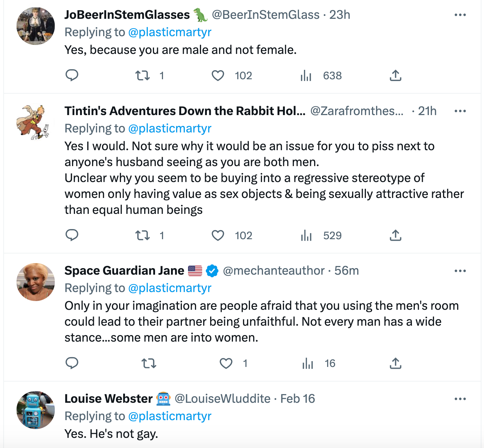Reply to Tintin's Adventures tweet
Viewport: 484px width, 448px height.
(72, 235)
